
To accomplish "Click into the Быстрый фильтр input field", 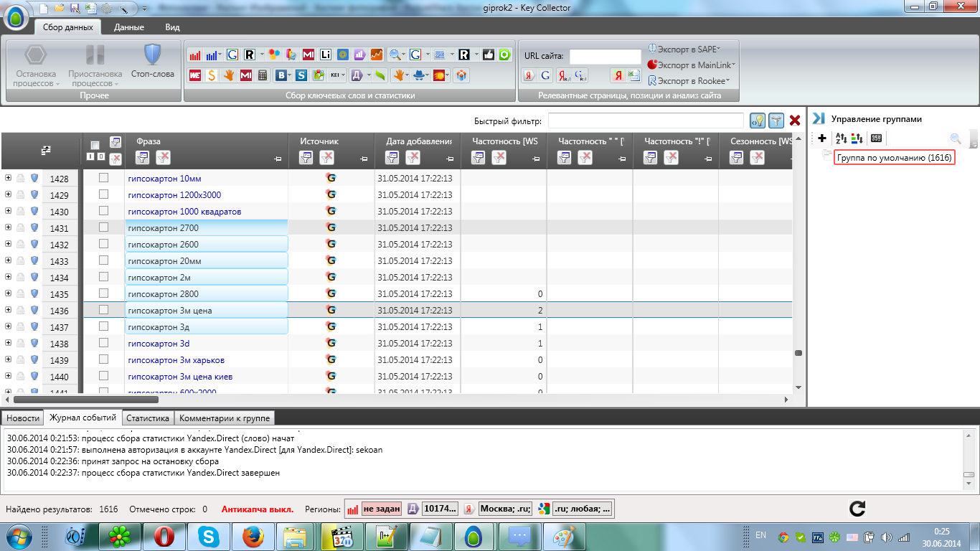I will point(646,121).
